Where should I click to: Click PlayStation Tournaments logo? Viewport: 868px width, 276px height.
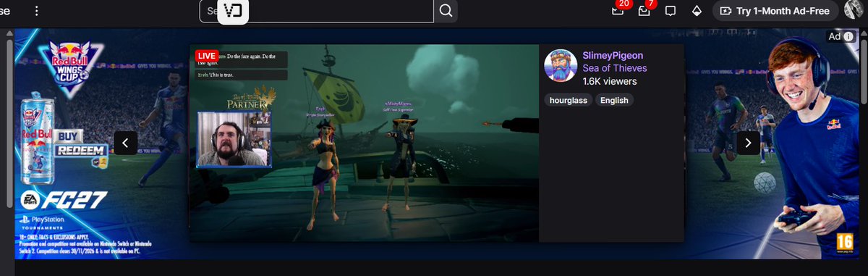42,222
